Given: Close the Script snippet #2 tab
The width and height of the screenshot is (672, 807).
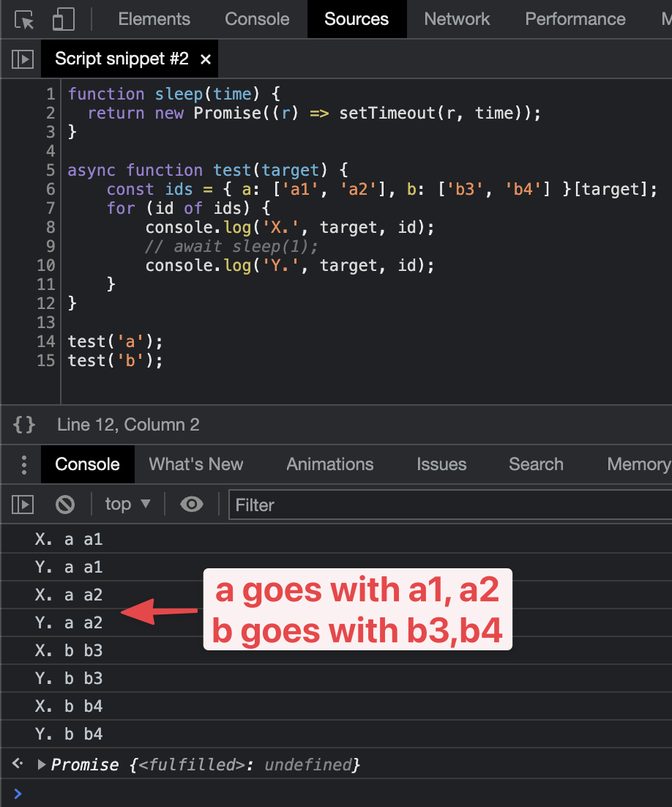Looking at the screenshot, I should tap(205, 60).
